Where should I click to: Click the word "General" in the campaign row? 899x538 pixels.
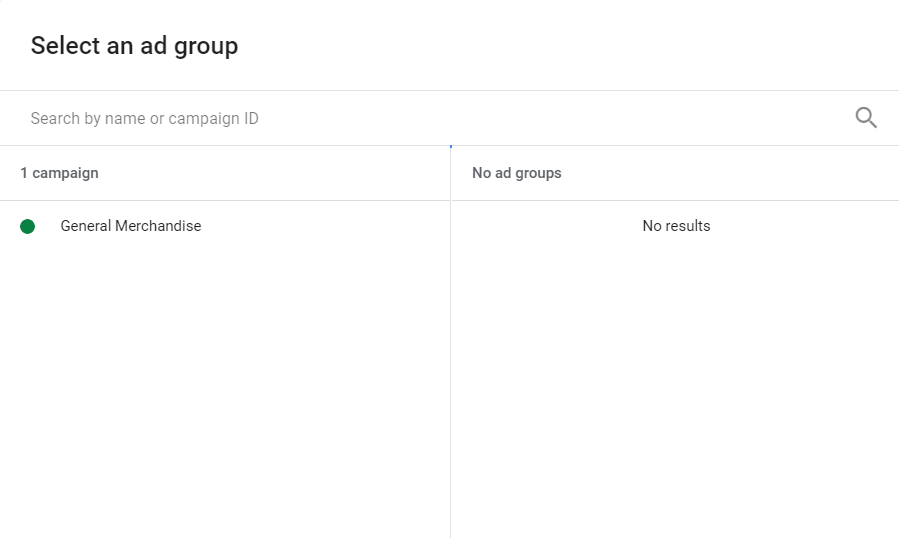[85, 226]
